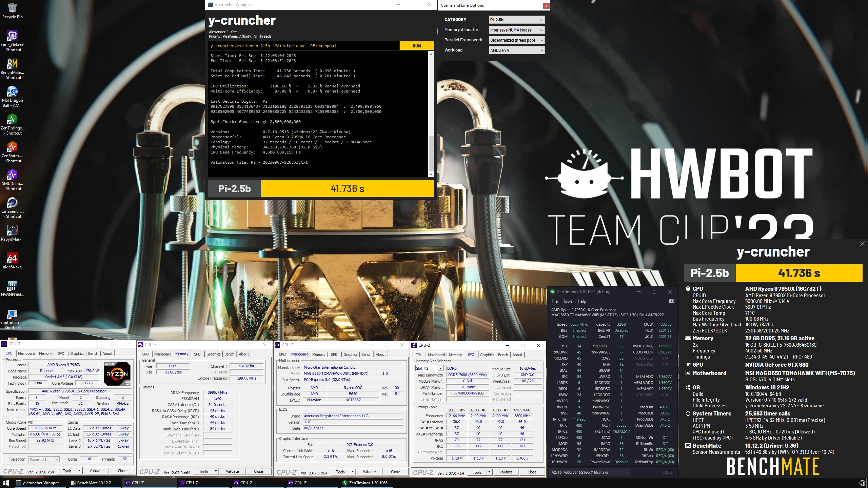
Task: Expand the Parallel Framework dropdown
Action: 517,40
